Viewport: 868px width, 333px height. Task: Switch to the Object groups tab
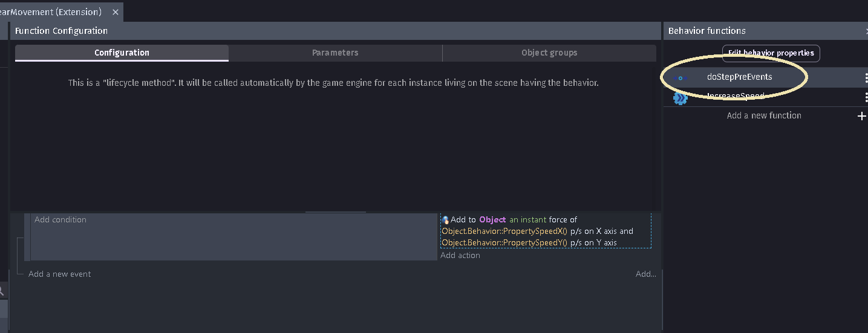point(549,53)
